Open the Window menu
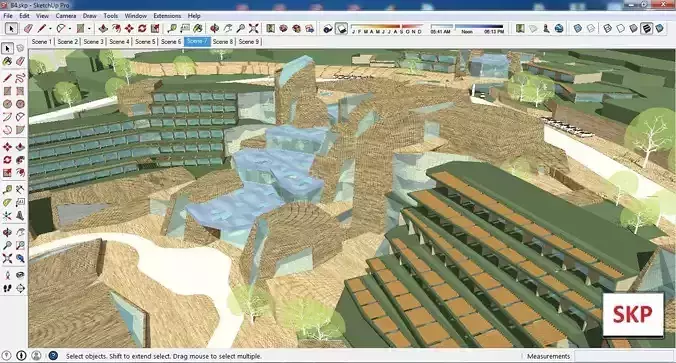Image resolution: width=676 pixels, height=363 pixels. click(136, 16)
